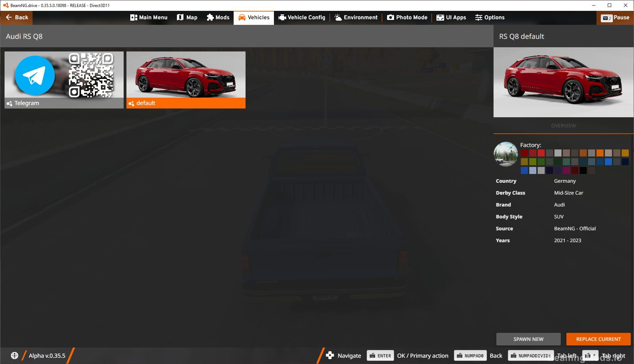Click the Mods puzzle-piece icon
634x364 pixels.
210,17
